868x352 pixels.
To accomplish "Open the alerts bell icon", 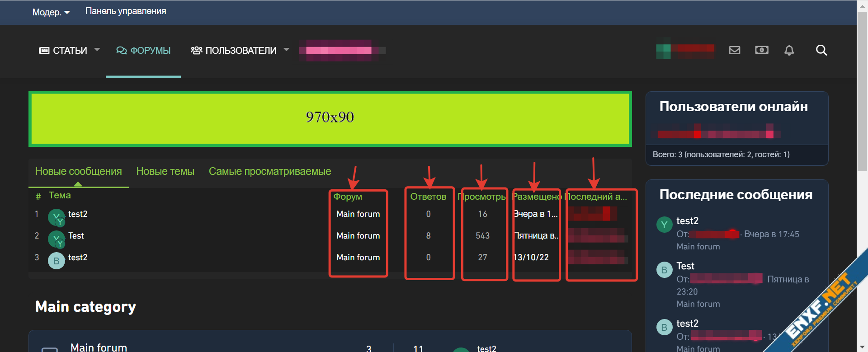I will 789,50.
